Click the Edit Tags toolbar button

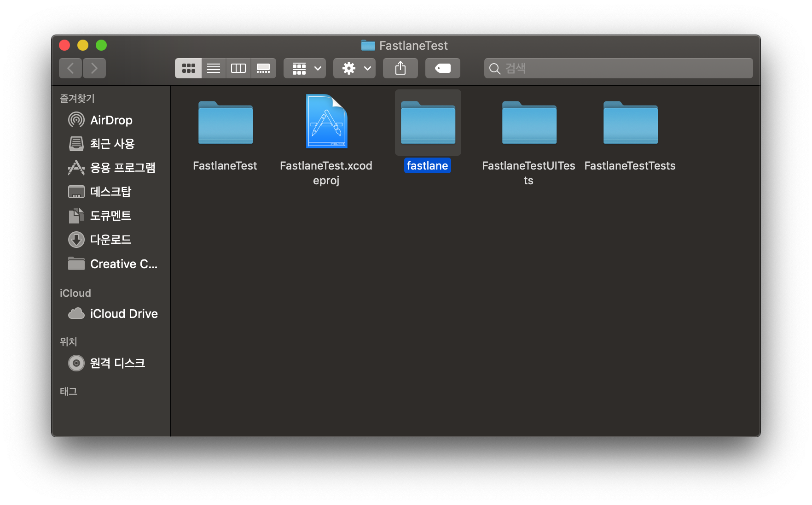click(443, 68)
